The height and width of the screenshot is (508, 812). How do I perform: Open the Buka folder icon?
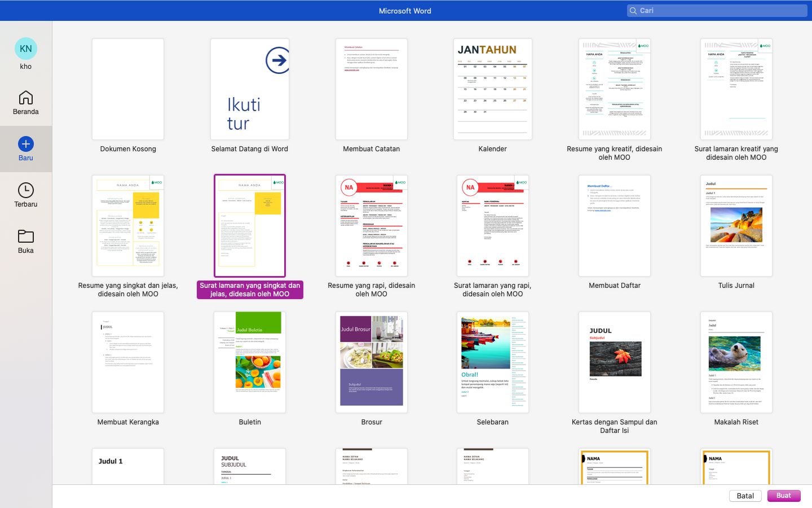[x=26, y=236]
